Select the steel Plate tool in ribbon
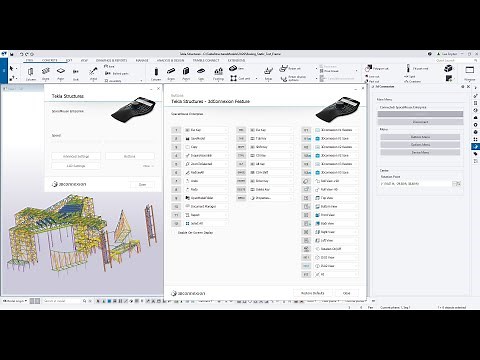The image size is (480, 360). [x=61, y=74]
